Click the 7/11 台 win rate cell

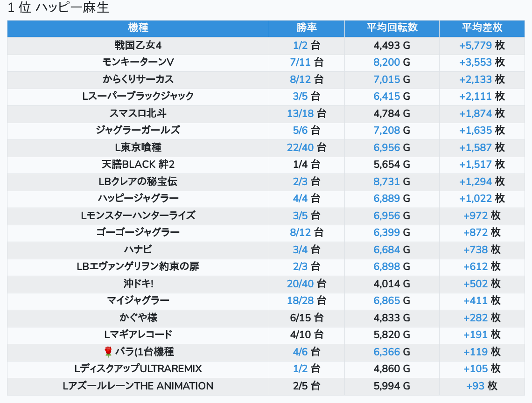tap(307, 63)
